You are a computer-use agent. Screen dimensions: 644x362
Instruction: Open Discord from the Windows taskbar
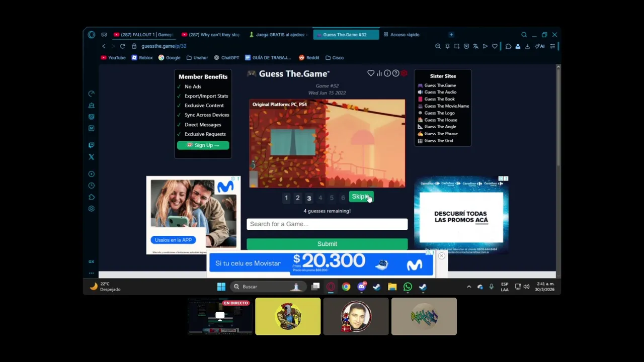pyautogui.click(x=362, y=287)
